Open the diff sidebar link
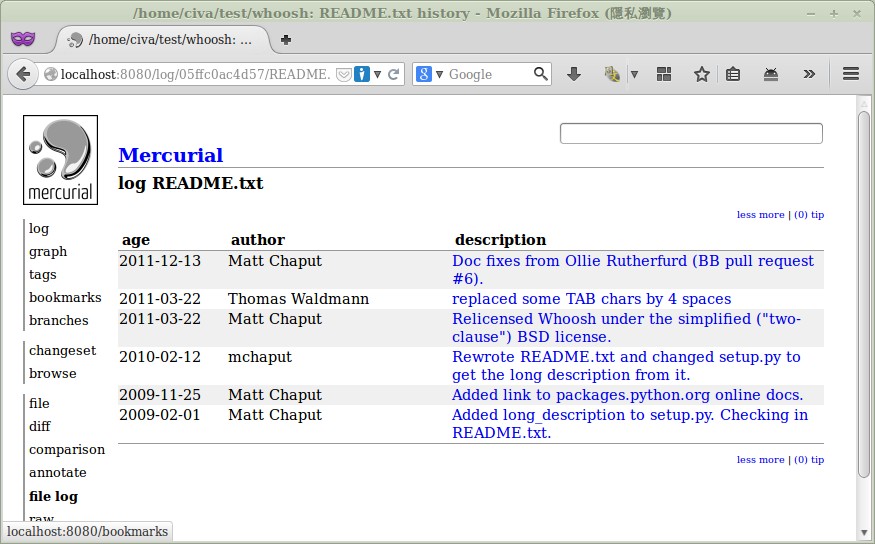The height and width of the screenshot is (544, 875). 40,426
